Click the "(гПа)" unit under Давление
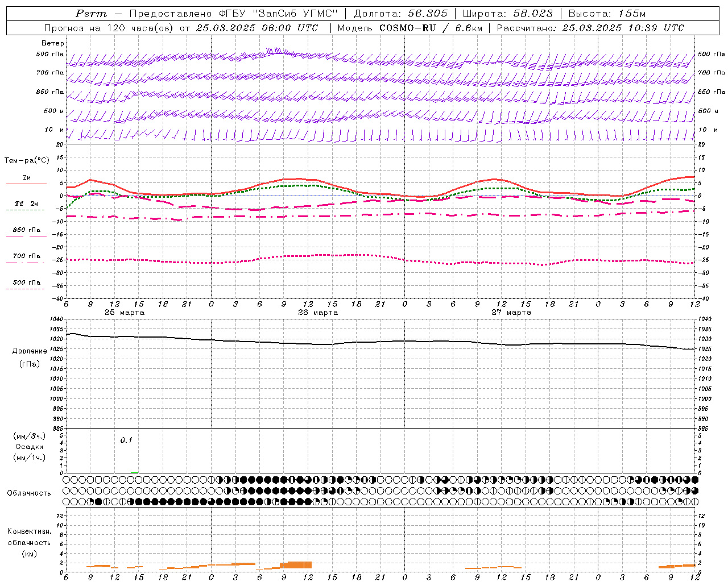 tap(30, 364)
